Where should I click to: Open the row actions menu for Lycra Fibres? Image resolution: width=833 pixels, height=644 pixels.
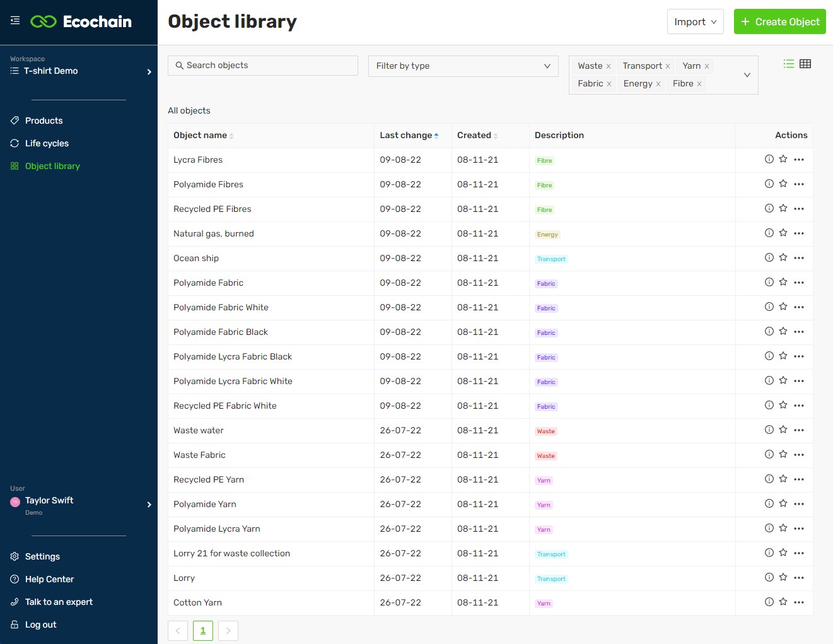(x=799, y=160)
